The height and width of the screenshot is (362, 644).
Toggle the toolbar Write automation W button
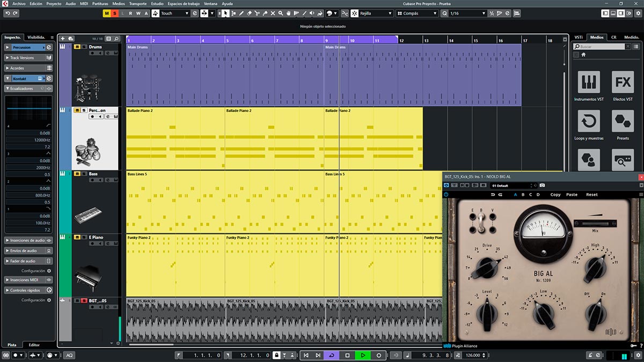click(138, 13)
